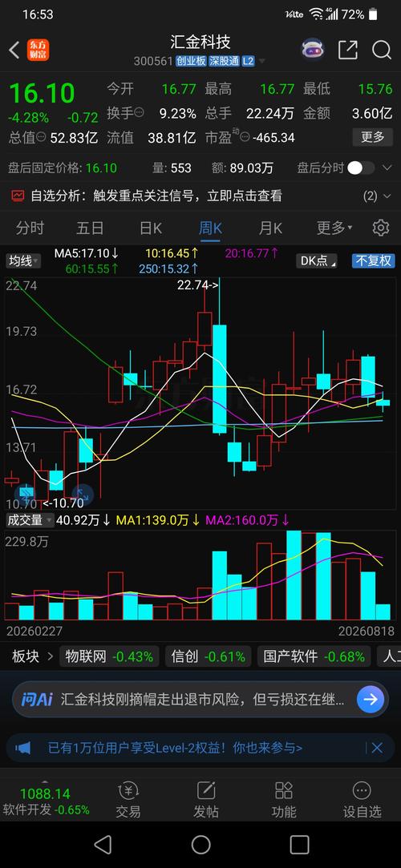Expand the 更多 chart period dropdown
Viewport: 401px width, 868px height.
pos(334,228)
